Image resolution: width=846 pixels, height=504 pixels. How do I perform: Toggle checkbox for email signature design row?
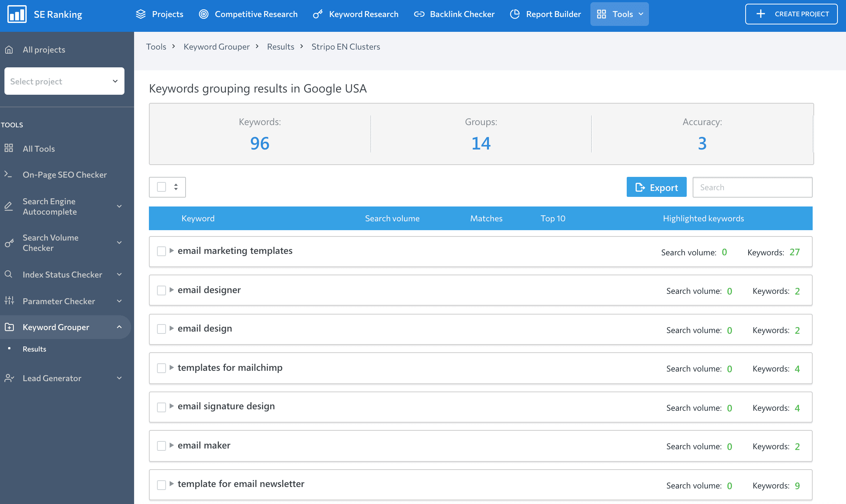[161, 407]
